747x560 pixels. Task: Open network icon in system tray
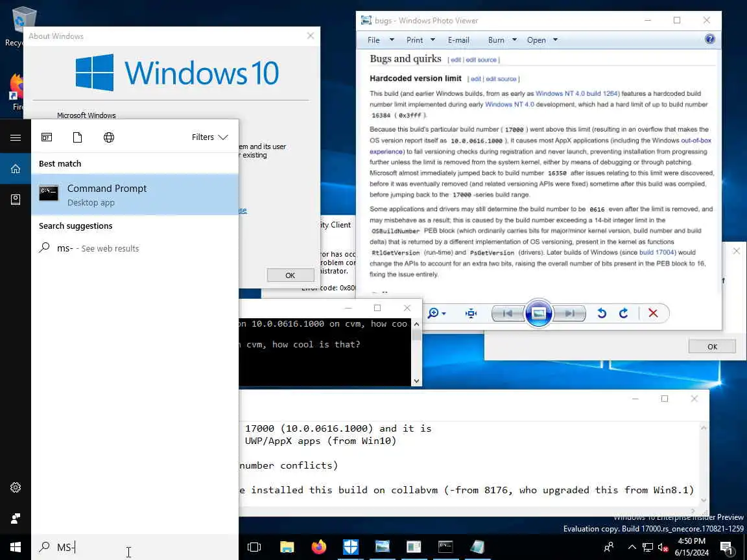pyautogui.click(x=647, y=547)
